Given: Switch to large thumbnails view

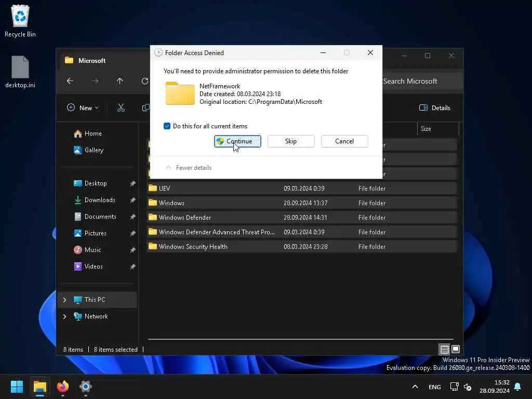Looking at the screenshot, I should [x=456, y=349].
